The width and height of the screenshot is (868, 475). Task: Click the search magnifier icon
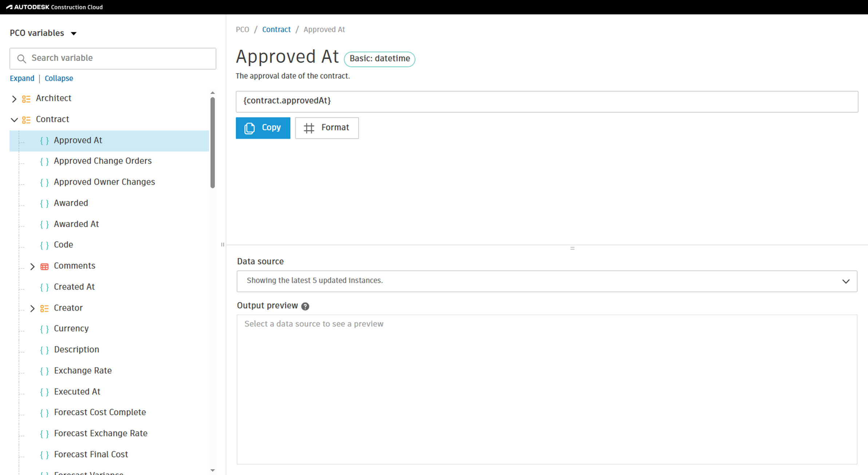pyautogui.click(x=21, y=59)
